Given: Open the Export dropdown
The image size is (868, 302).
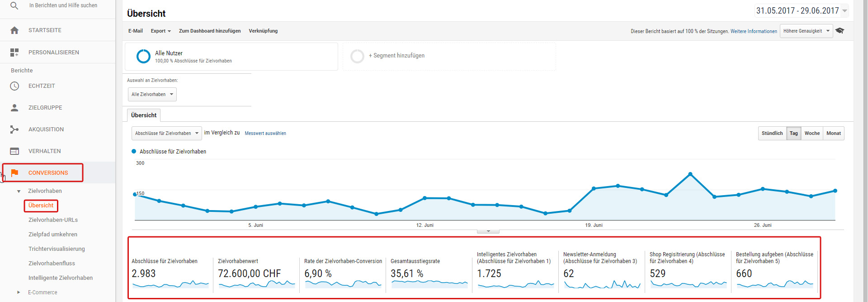Looking at the screenshot, I should point(161,31).
